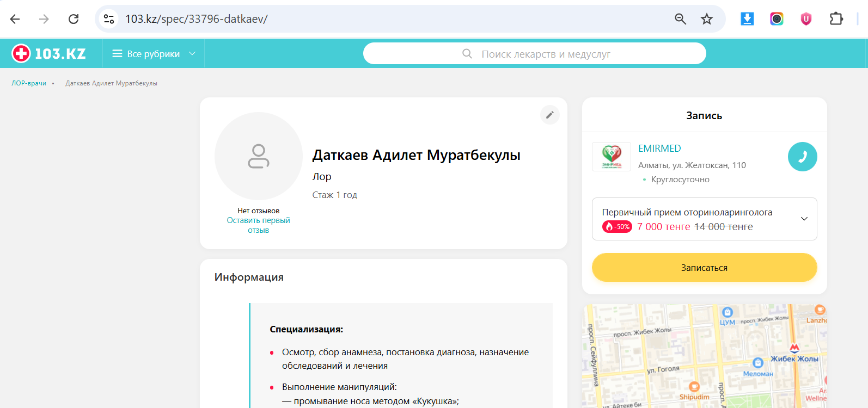Go forward to the next page
The image size is (868, 408).
(44, 19)
